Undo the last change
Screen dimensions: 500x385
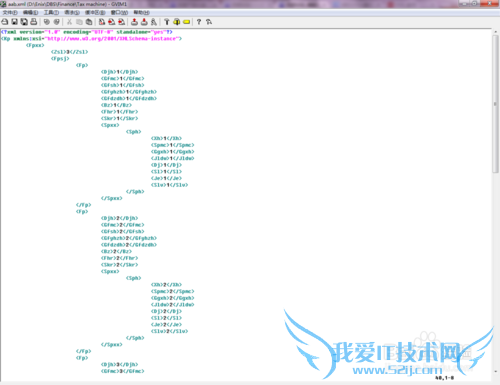[x=47, y=22]
